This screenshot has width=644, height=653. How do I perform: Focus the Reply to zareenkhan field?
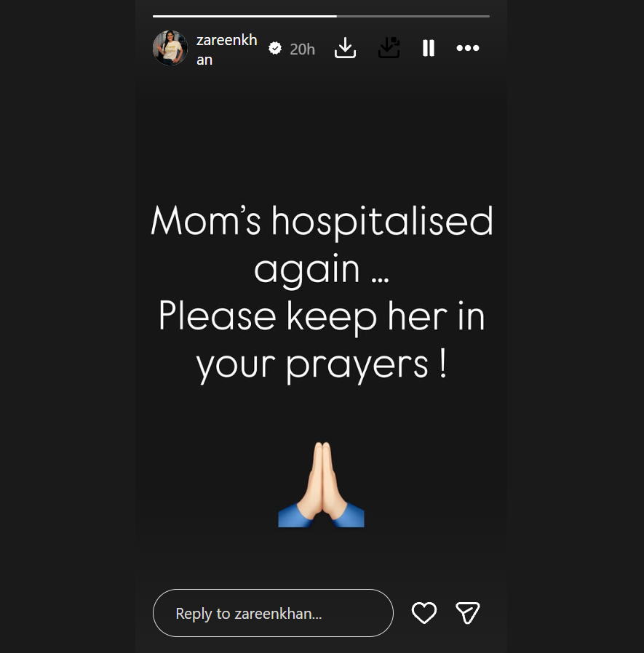coord(273,612)
